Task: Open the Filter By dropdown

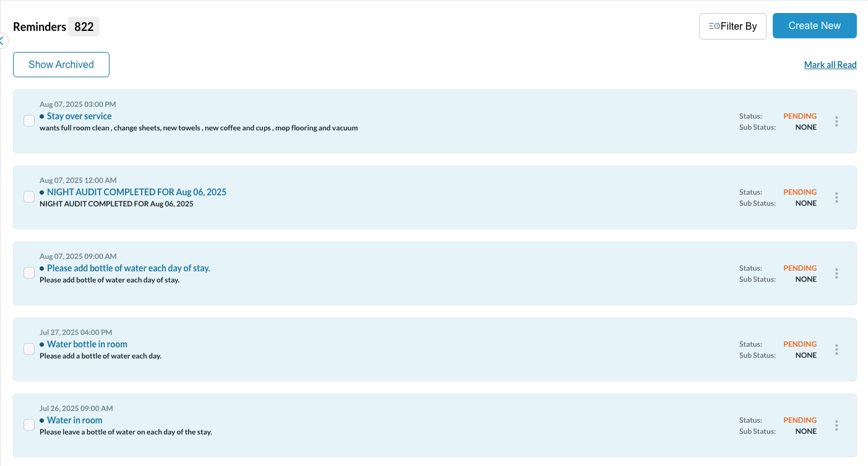Action: click(x=733, y=26)
